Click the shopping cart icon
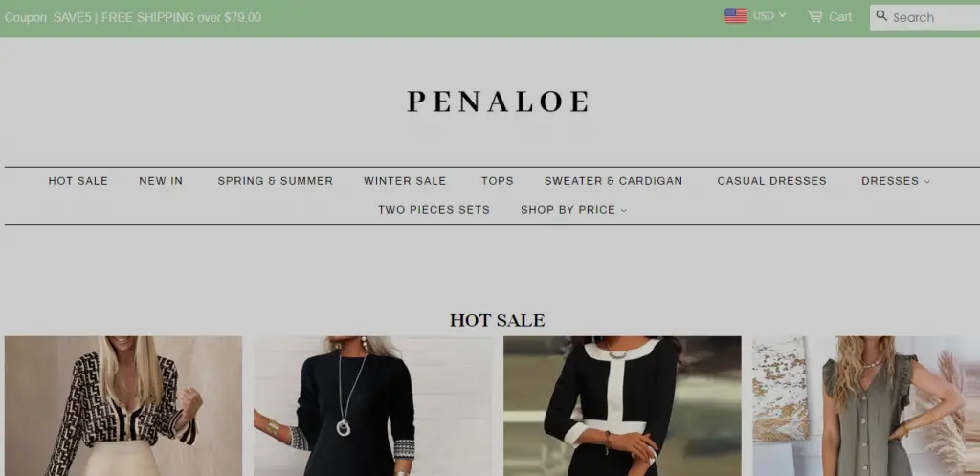This screenshot has height=476, width=980. click(x=814, y=16)
